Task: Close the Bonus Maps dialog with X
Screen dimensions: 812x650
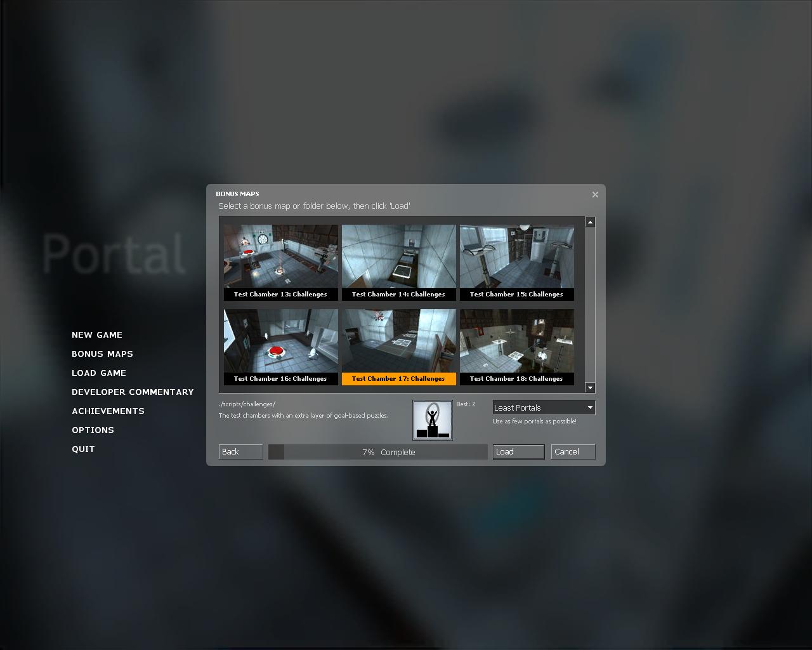Action: [595, 195]
